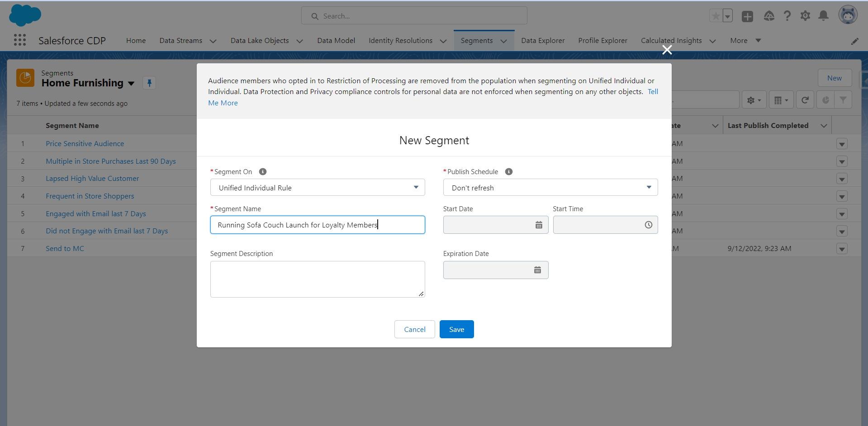The image size is (868, 426).
Task: Open Frequent in Store Shoppers segment
Action: (x=90, y=196)
